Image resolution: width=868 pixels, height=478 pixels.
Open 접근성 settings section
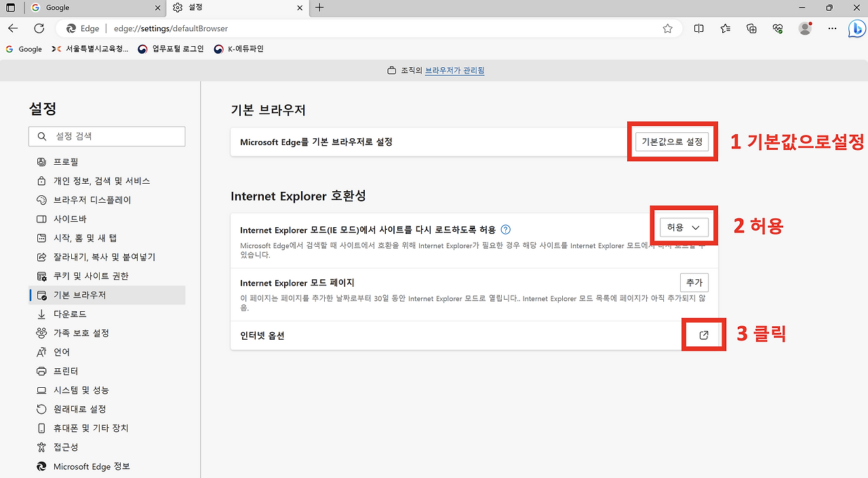[107, 447]
